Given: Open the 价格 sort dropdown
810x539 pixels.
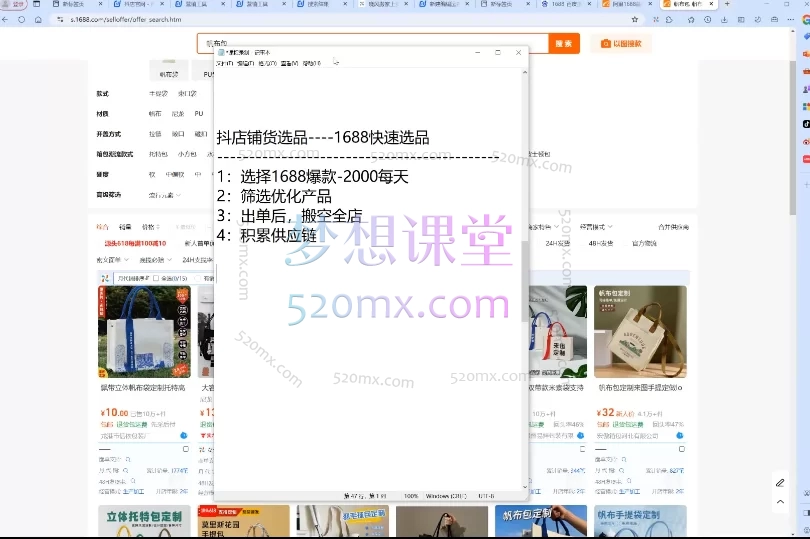Looking at the screenshot, I should click(x=150, y=227).
